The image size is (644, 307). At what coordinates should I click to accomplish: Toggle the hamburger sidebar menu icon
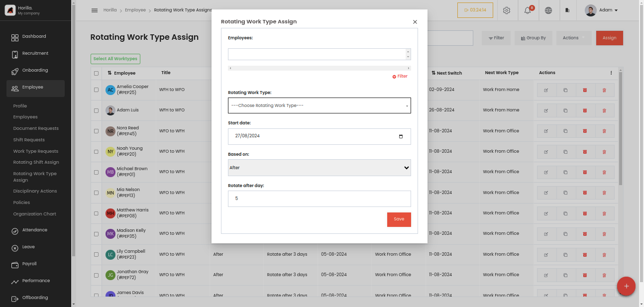coord(95,10)
